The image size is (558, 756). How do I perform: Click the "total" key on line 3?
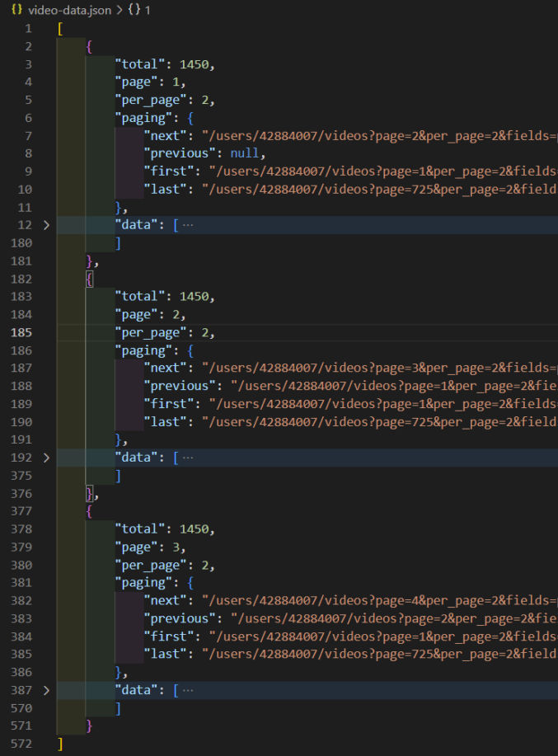140,64
